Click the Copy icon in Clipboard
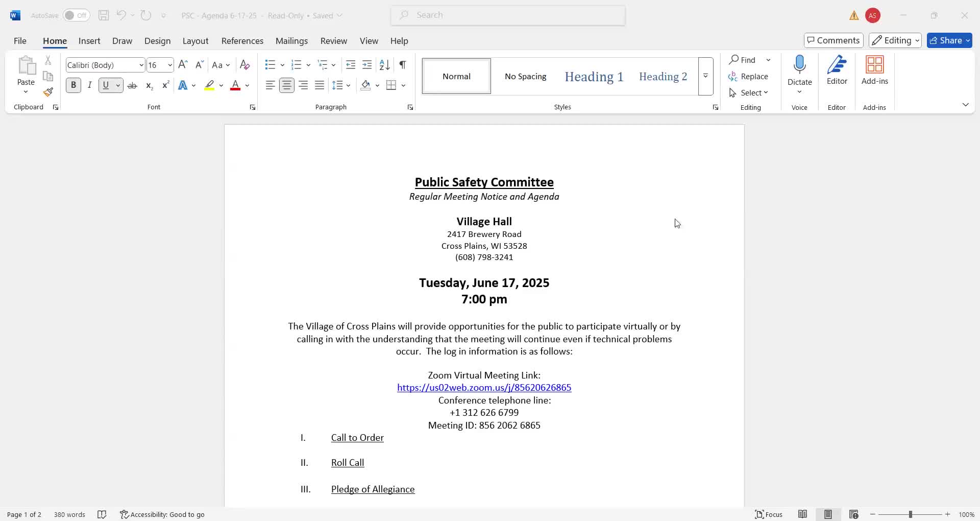Screen dimensions: 980x521 pos(48,76)
